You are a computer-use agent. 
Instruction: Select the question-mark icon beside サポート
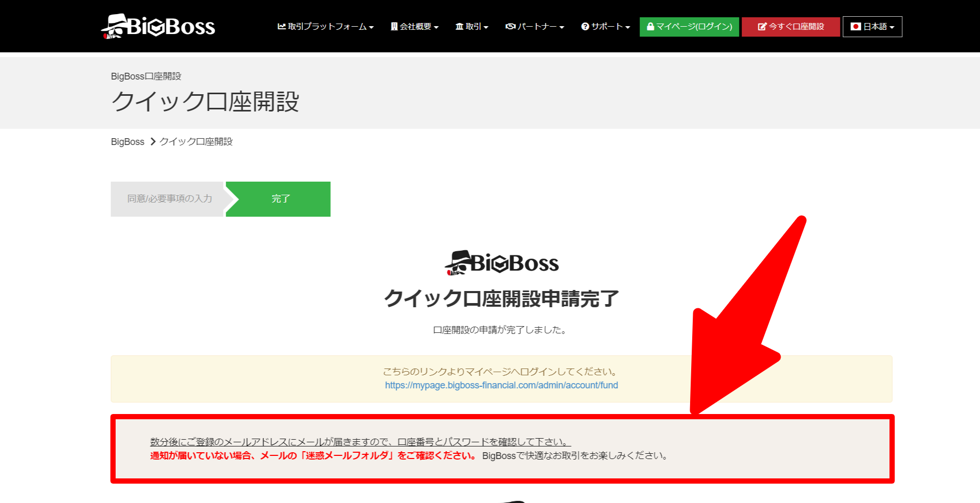coord(584,27)
